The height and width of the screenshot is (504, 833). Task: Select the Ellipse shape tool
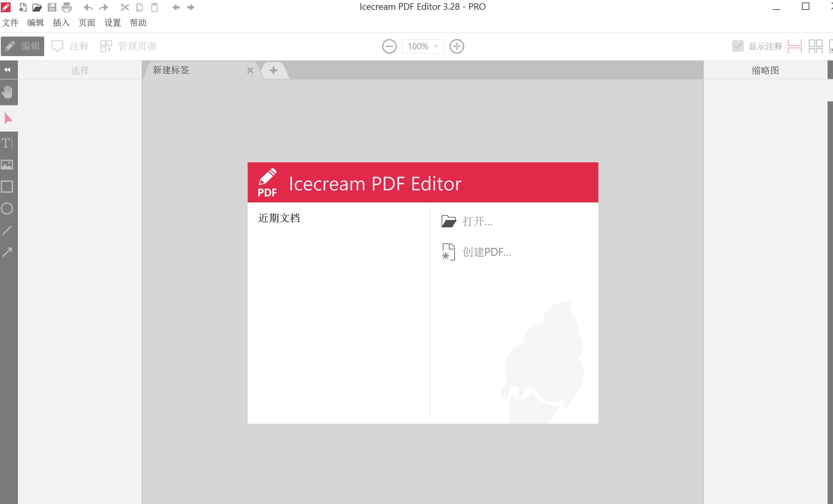tap(7, 209)
